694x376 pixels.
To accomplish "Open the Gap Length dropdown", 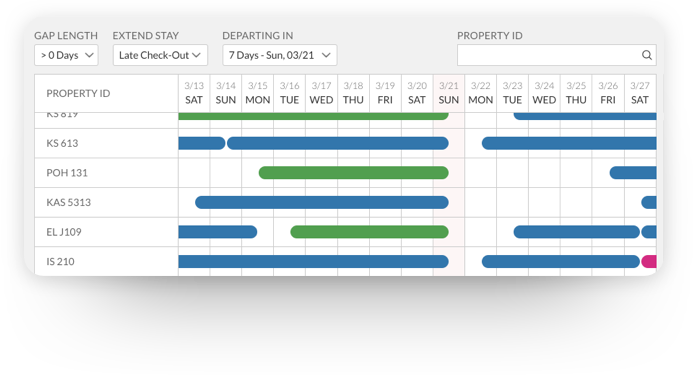I will click(x=66, y=55).
